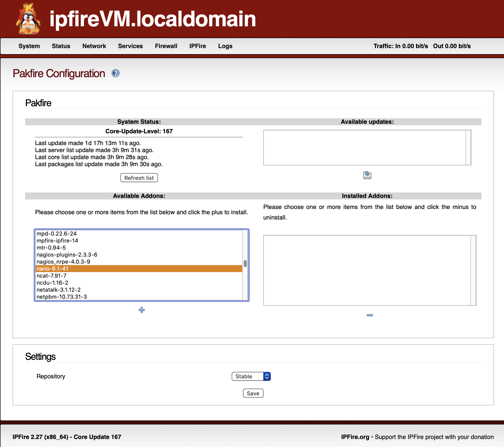
Task: Select mpd-0.22.6-24 in Available Addons
Action: click(139, 234)
